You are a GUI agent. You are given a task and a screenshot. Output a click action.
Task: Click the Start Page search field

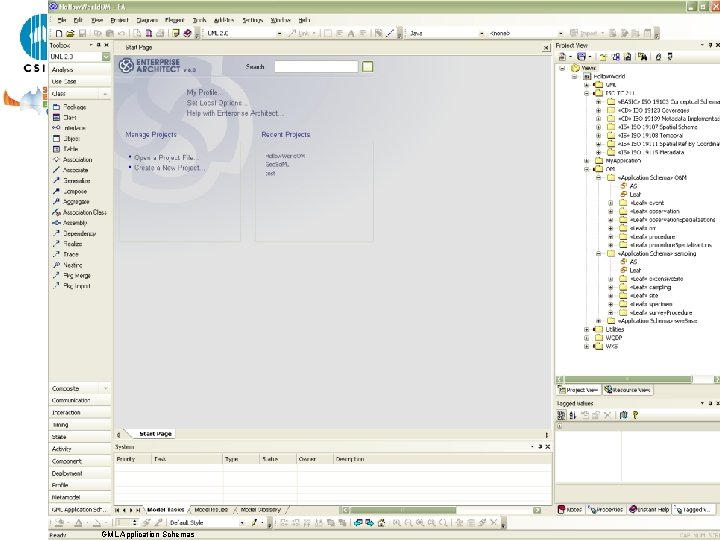316,67
